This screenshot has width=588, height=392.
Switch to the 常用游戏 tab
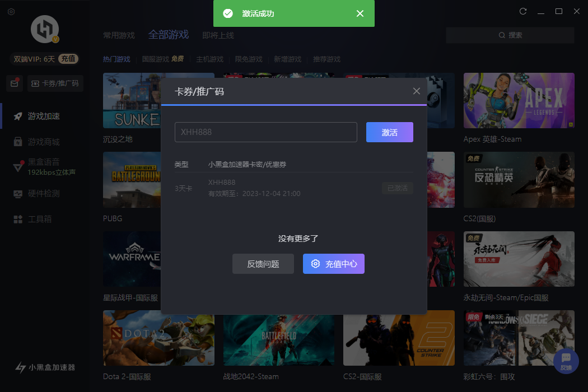coord(119,35)
